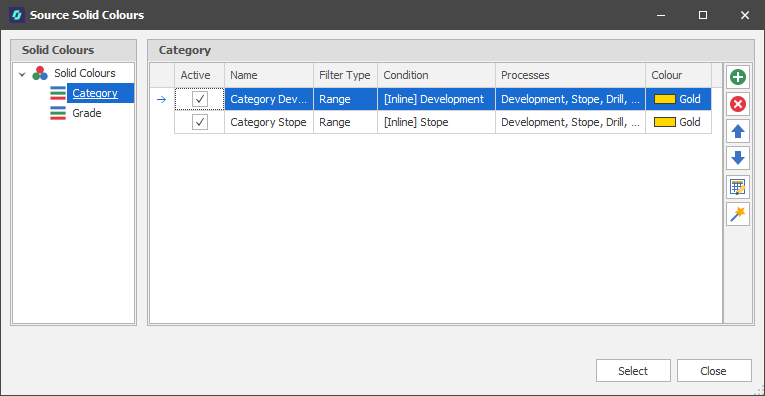Uncheck Active for Category Development row
The image size is (765, 396).
(200, 99)
